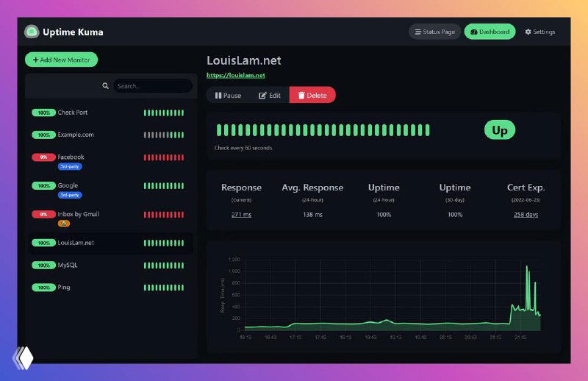Screen dimensions: 588x381
Task: Click the Cert Exp. heading
Action: tap(526, 188)
